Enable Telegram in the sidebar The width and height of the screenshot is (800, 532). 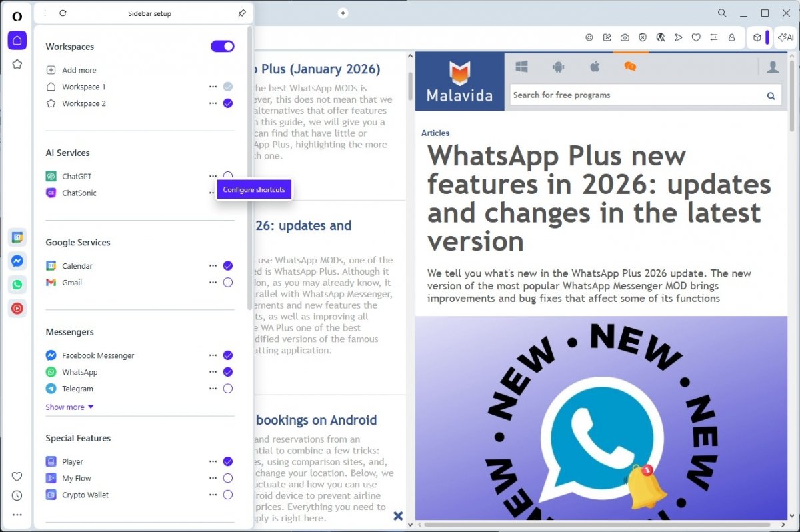228,389
